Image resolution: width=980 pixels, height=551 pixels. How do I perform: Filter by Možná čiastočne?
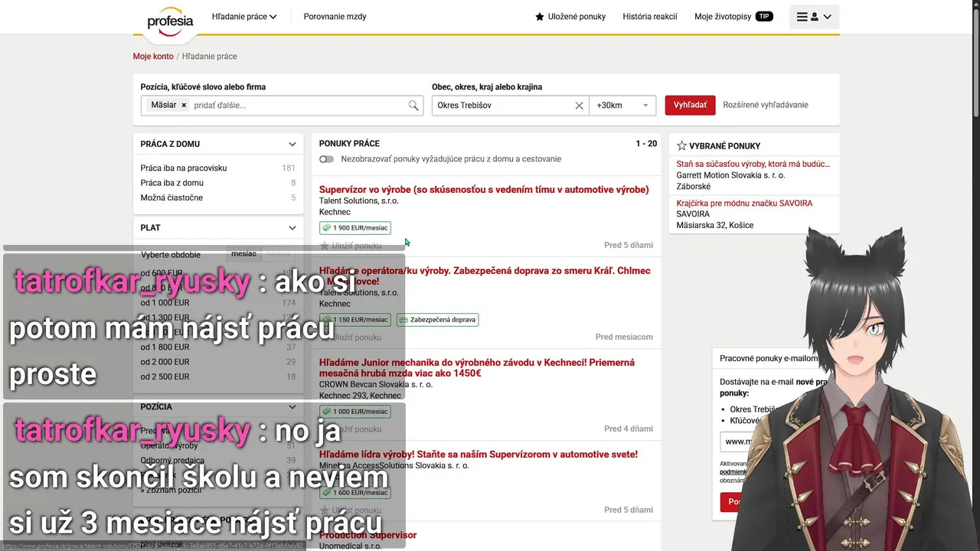(x=171, y=197)
